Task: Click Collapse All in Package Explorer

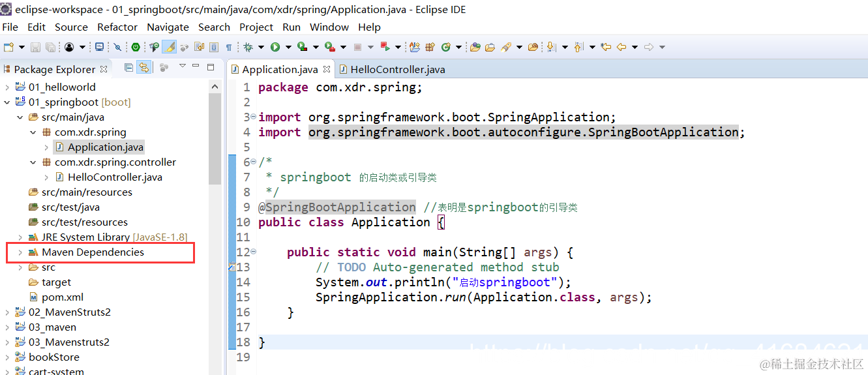Action: [x=128, y=67]
